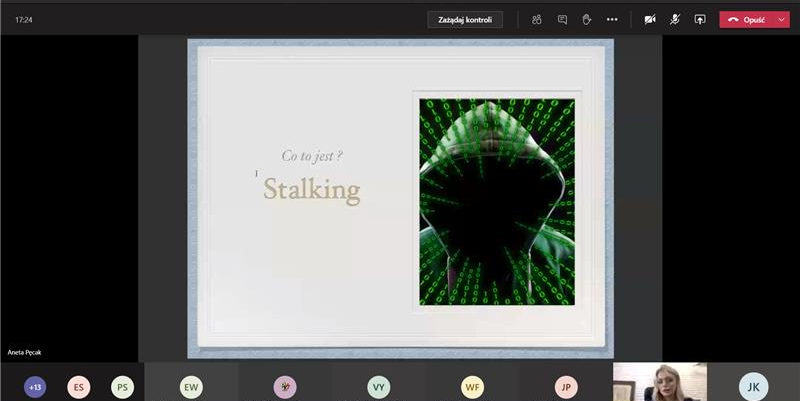Select the JK participant tile
The width and height of the screenshot is (800, 401).
point(754,382)
